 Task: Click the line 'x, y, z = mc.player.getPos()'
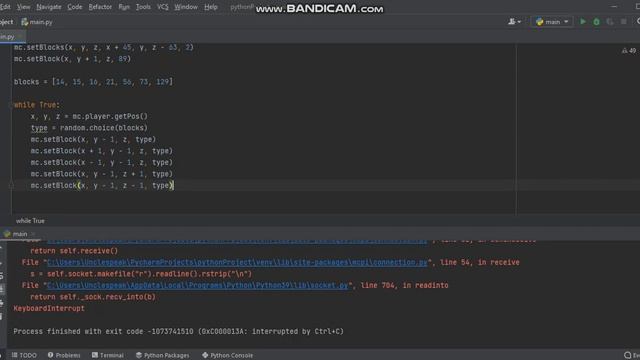(89, 116)
